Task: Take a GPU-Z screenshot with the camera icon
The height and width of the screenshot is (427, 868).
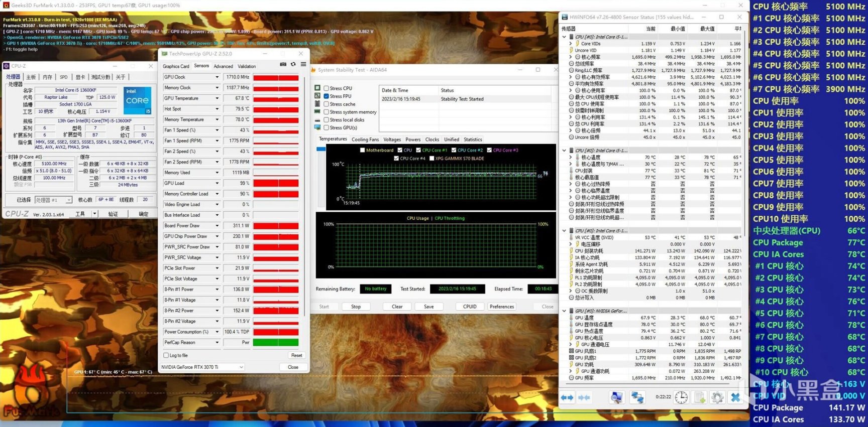Action: pos(283,65)
